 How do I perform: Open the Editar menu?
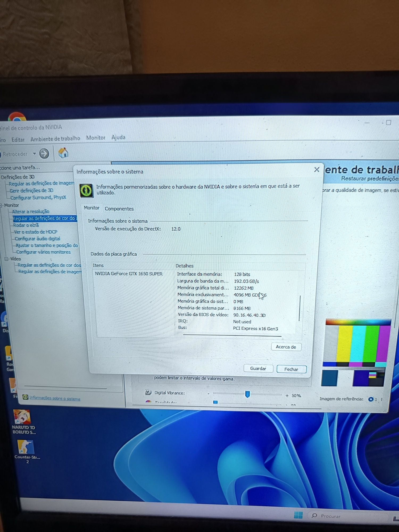point(18,139)
